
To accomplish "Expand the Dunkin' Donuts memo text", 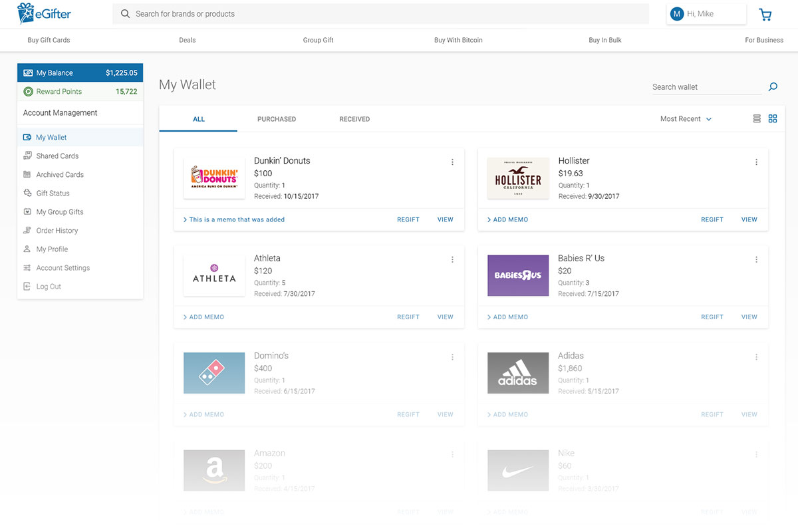I will [x=234, y=219].
